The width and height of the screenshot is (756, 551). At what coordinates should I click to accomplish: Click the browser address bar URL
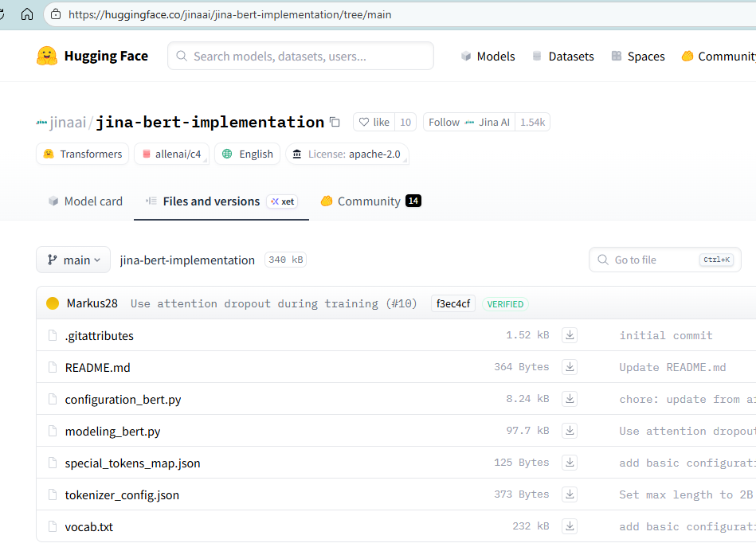[229, 14]
